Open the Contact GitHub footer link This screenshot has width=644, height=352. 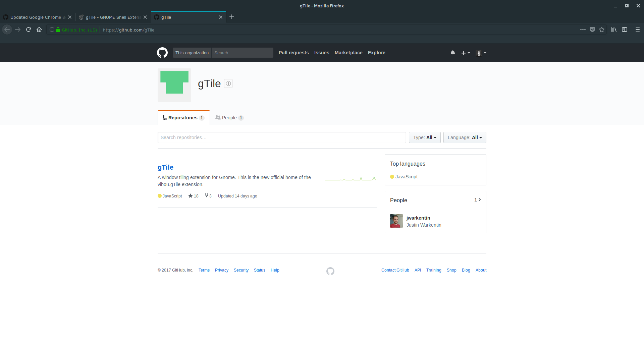[x=395, y=270]
